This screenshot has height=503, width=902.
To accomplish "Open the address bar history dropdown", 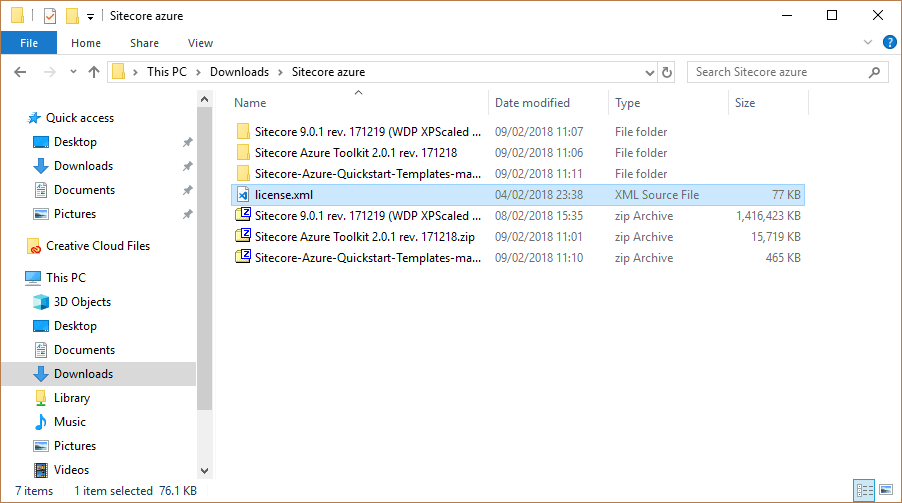I will coord(649,73).
